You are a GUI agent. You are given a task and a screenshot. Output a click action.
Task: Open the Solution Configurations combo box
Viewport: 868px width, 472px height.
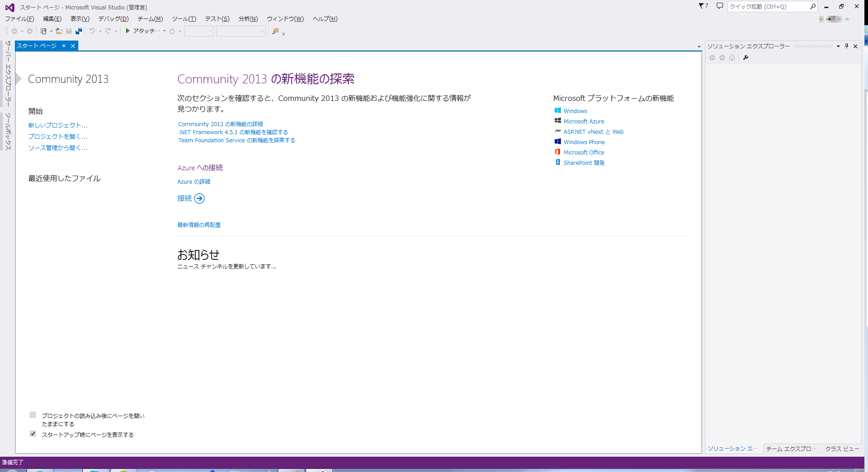(x=199, y=31)
